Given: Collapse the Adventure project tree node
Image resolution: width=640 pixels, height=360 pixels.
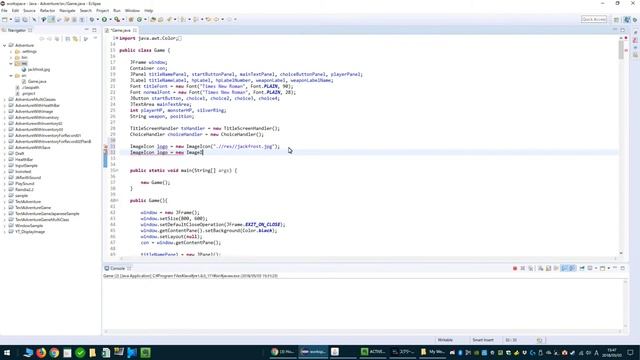Looking at the screenshot, I should tap(5, 45).
